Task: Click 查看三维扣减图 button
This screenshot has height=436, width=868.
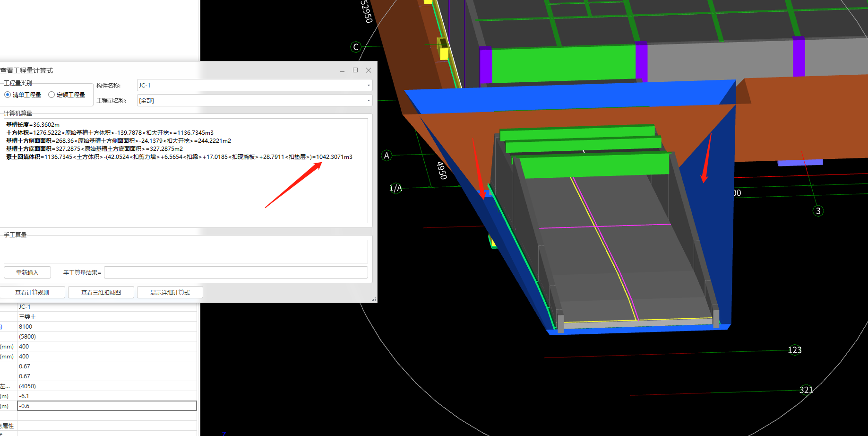Action: click(x=101, y=292)
